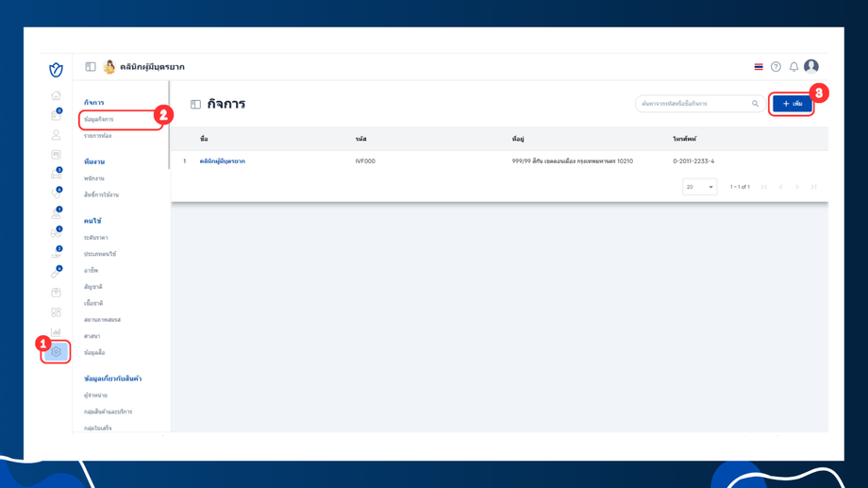The image size is (868, 488).
Task: Open the test tube icon in the left rail
Action: (x=56, y=273)
